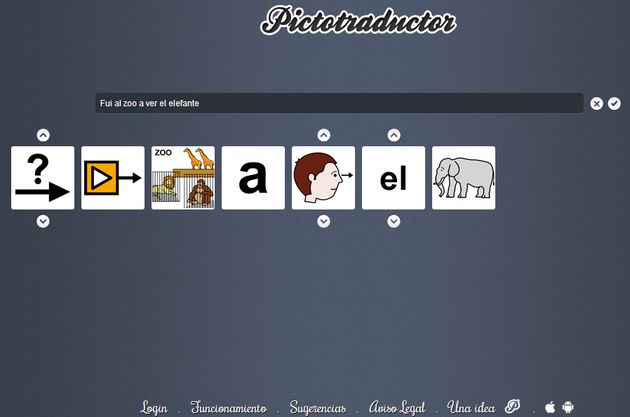Select the 'el' word pictogram
630x417 pixels.
click(393, 178)
